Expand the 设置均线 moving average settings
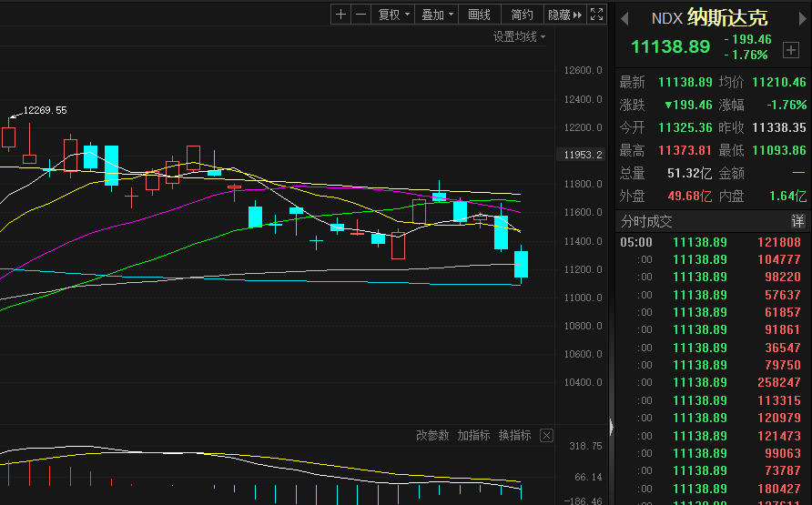 tap(519, 37)
